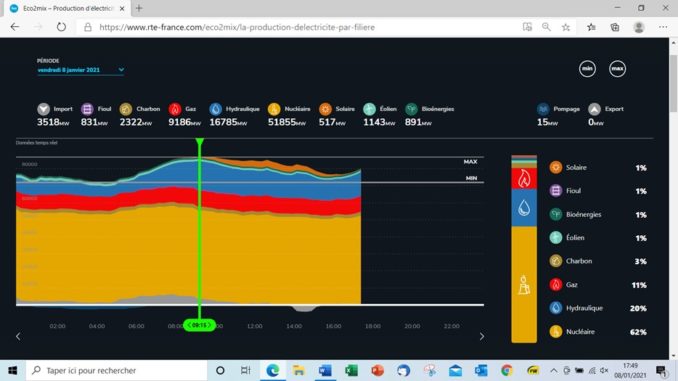Click the Nucléaire 62% entry in right legend
The image size is (678, 381).
(x=598, y=332)
